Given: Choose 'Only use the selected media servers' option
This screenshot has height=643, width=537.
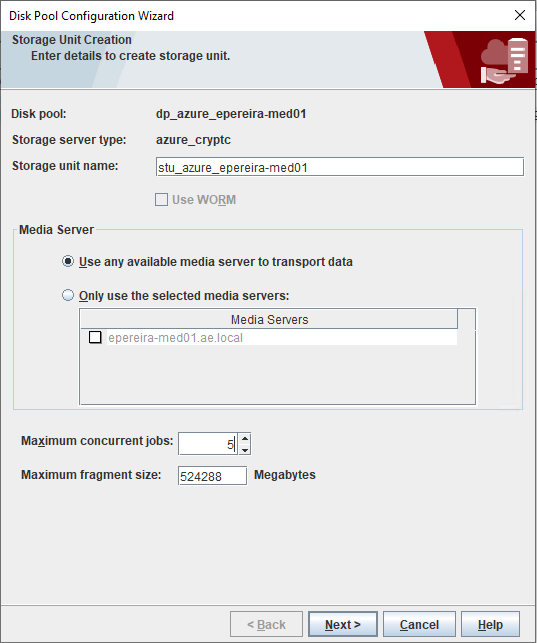Looking at the screenshot, I should coord(68,295).
